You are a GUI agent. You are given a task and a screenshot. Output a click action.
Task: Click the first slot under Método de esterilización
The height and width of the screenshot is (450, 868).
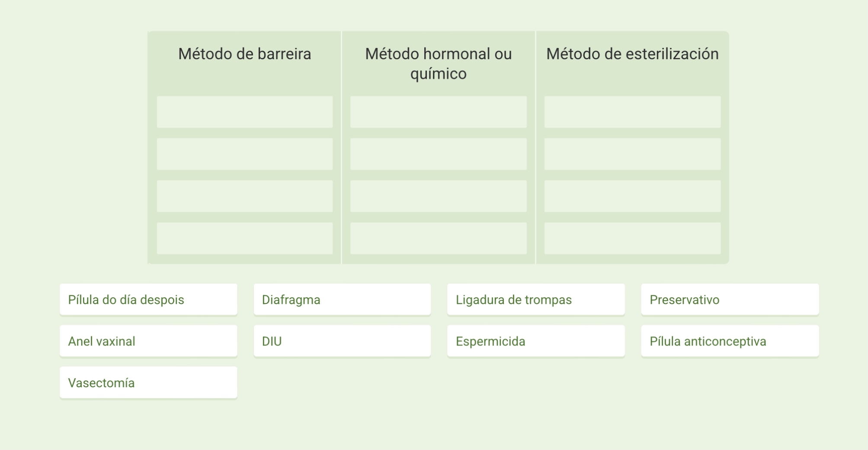point(632,112)
